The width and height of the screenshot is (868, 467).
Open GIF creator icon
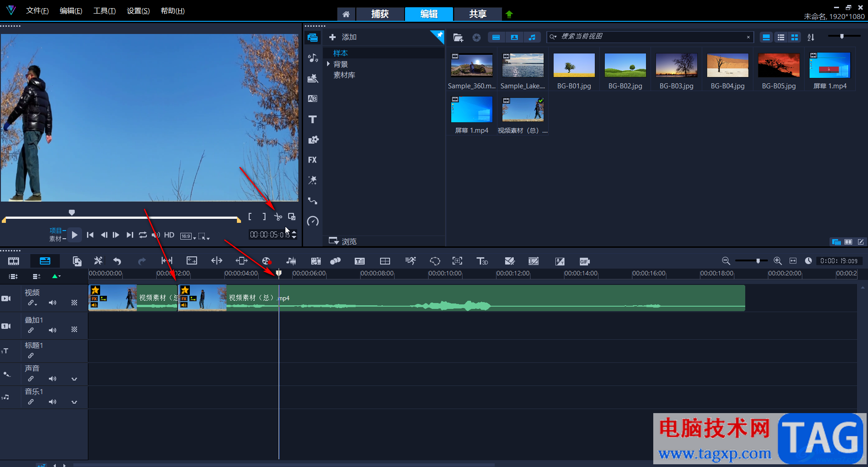tap(584, 261)
